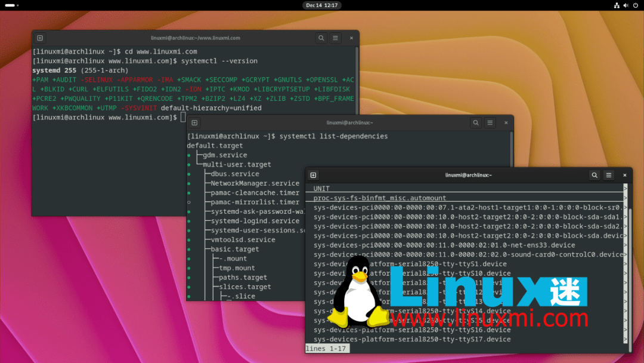
Task: Open search in the middle terminal window
Action: (476, 122)
